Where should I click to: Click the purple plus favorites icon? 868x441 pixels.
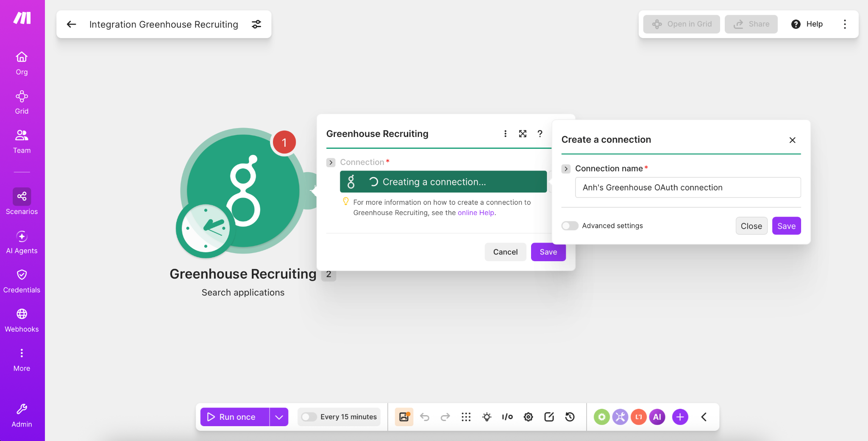(x=680, y=417)
